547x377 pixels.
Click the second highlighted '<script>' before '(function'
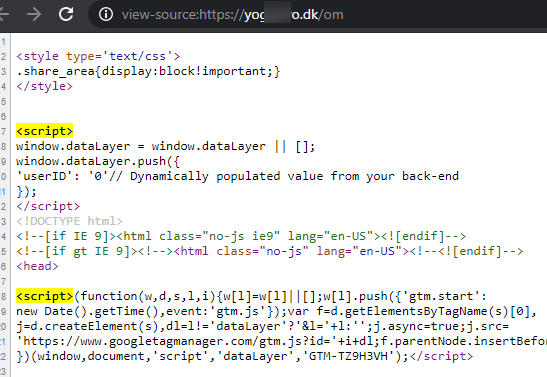(x=44, y=296)
